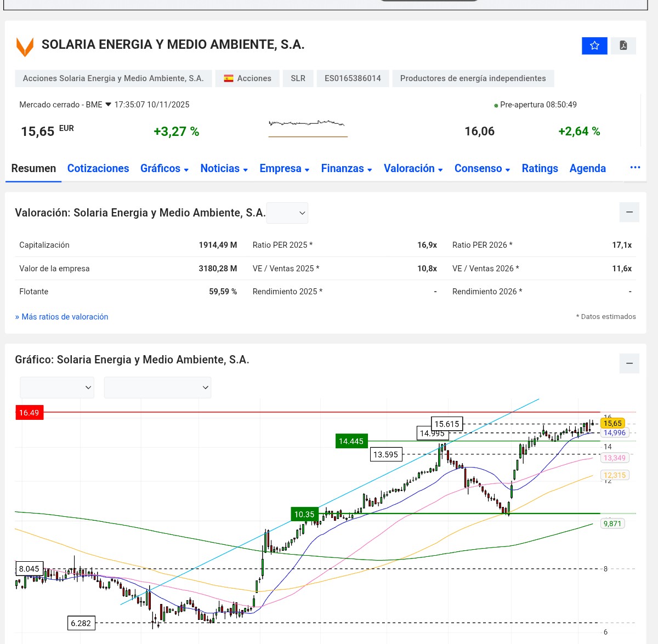Switch to the Cotizaciones tab
The width and height of the screenshot is (658, 644).
(x=98, y=169)
